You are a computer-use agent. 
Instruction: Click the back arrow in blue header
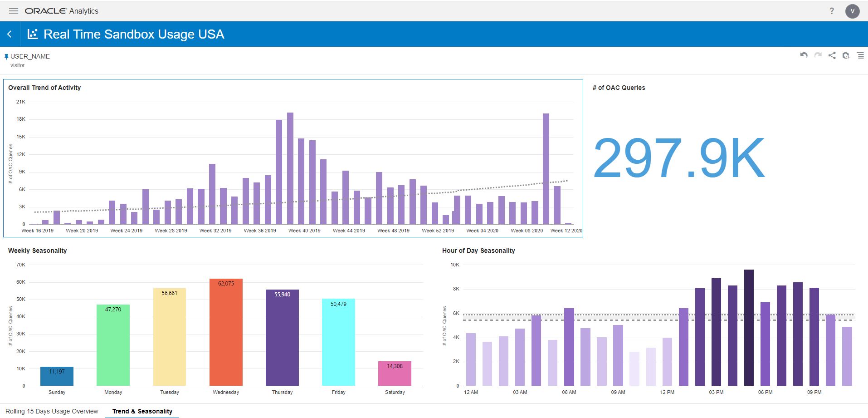(10, 34)
